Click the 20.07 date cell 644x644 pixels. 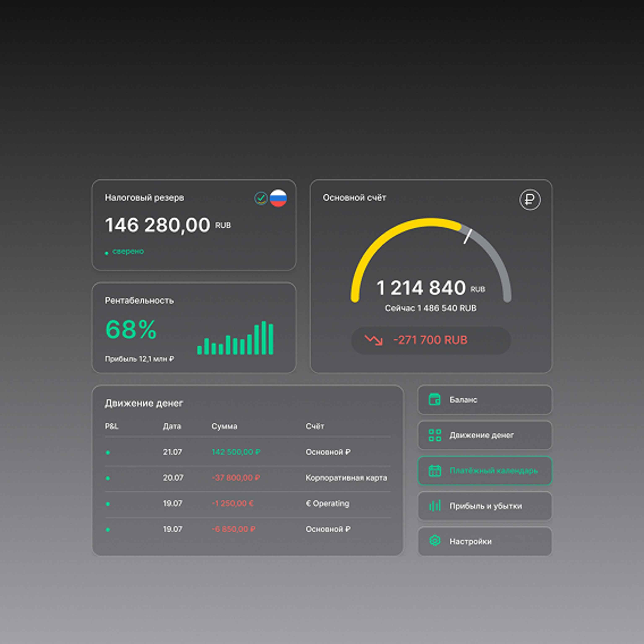pos(173,478)
